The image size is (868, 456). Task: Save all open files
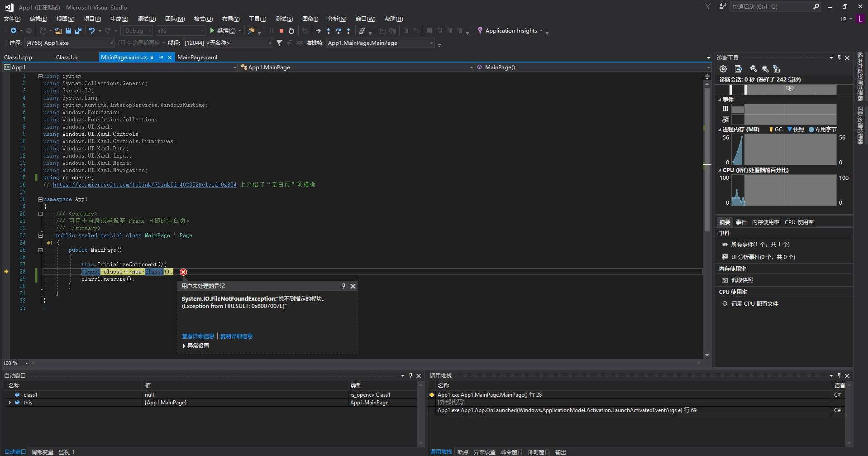coord(78,30)
